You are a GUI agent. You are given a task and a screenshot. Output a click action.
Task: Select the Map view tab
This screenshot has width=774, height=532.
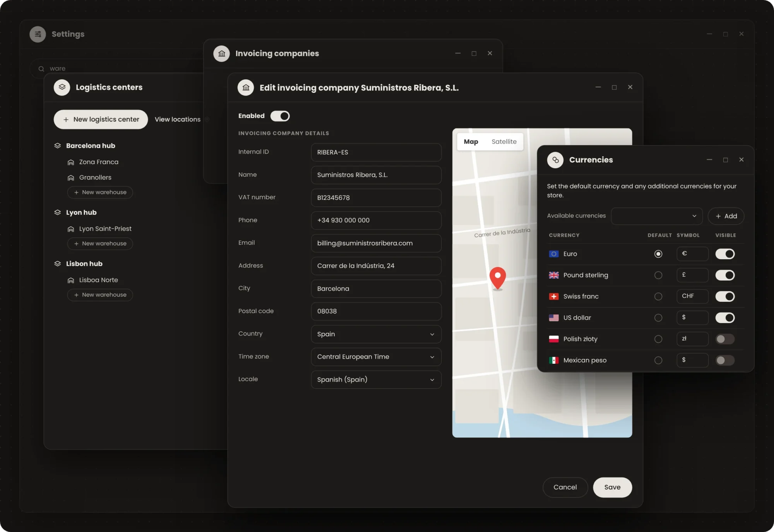click(x=471, y=142)
